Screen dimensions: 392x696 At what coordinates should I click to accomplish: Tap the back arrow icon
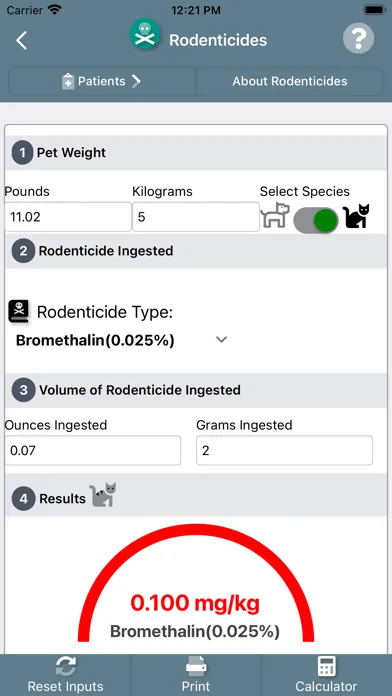(21, 40)
